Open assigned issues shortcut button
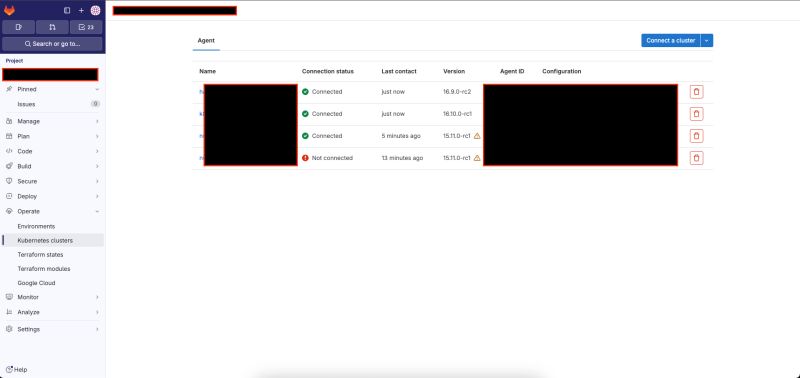Viewport: 800px width, 378px height. pyautogui.click(x=18, y=27)
